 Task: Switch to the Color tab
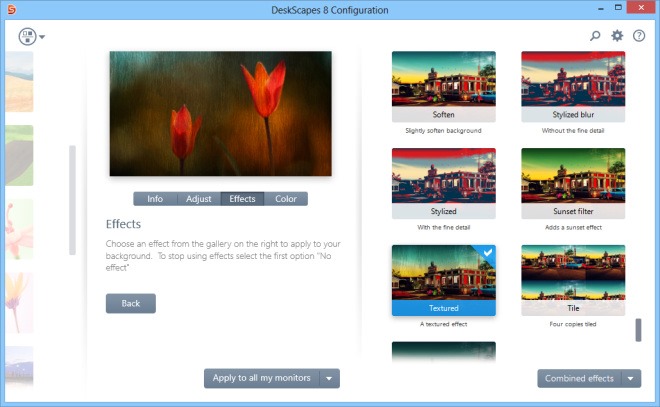point(286,199)
